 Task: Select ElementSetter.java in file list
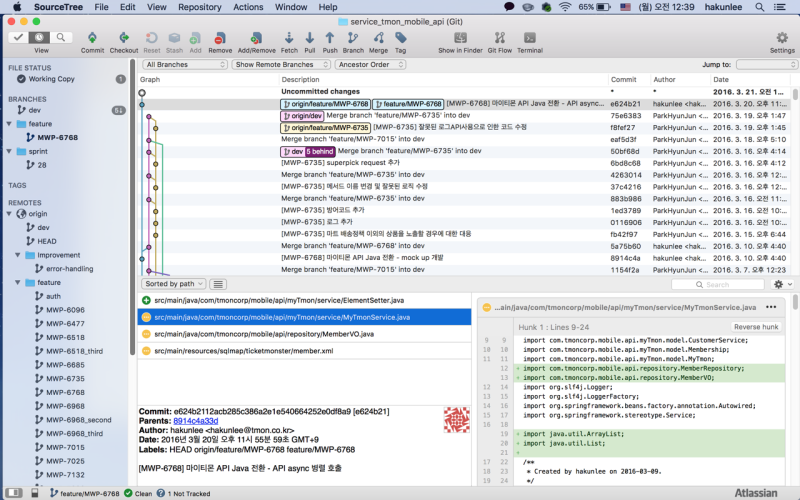click(304, 301)
